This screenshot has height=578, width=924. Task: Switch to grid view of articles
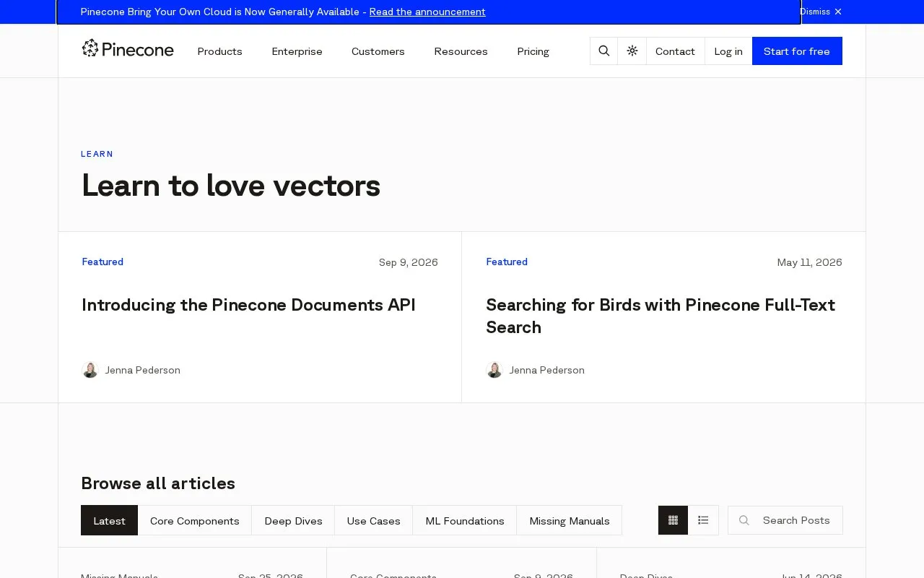(673, 520)
